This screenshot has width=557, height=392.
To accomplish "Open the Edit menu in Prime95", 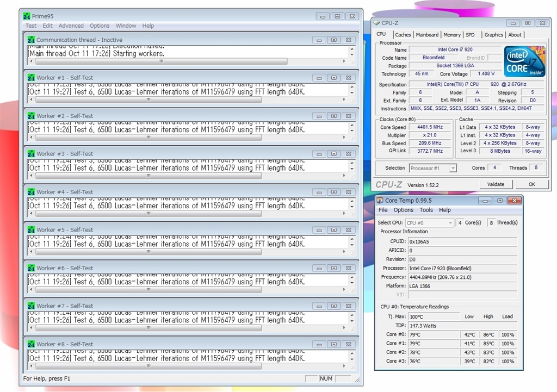I will click(x=48, y=26).
